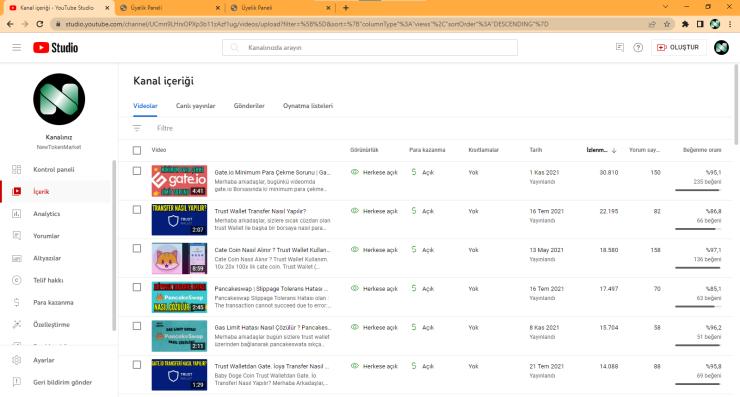Click the Kanalınızda arayın search field
The image size is (740, 397).
click(x=370, y=47)
